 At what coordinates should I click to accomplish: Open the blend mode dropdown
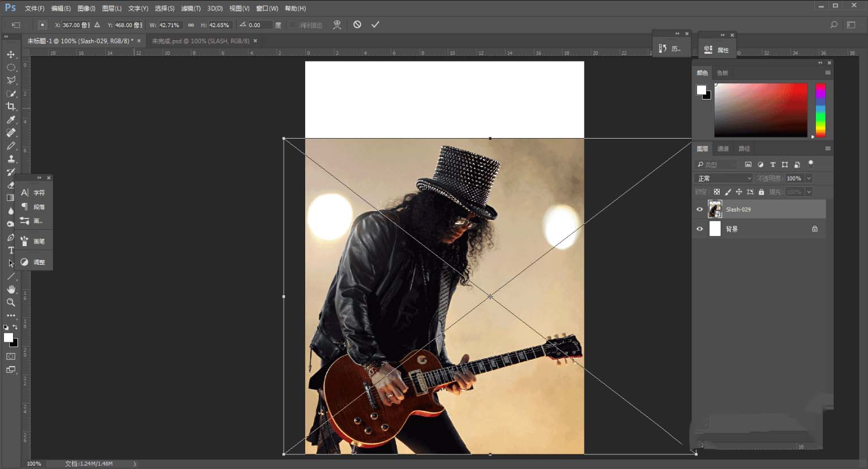pos(724,178)
